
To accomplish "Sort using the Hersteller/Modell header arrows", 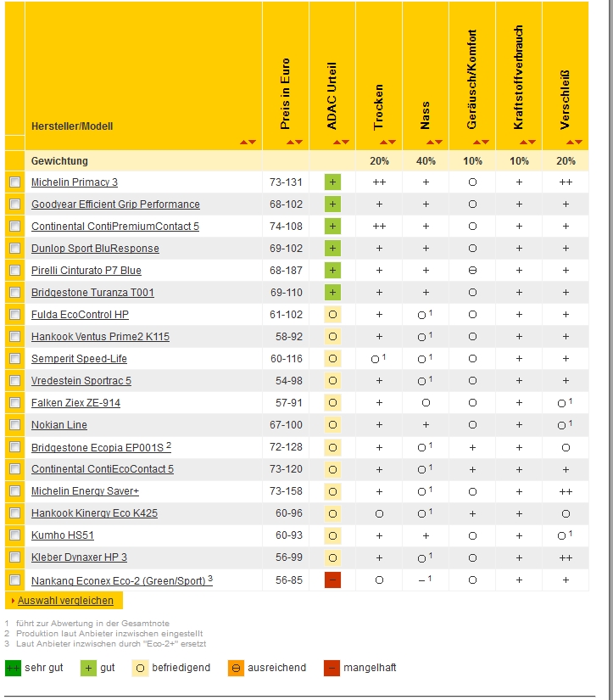I will pos(248,142).
